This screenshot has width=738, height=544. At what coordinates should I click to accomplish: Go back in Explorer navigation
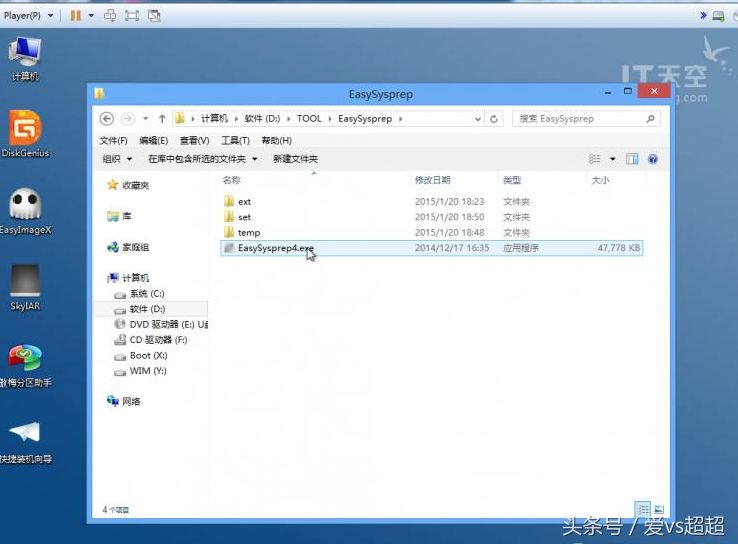pyautogui.click(x=107, y=119)
